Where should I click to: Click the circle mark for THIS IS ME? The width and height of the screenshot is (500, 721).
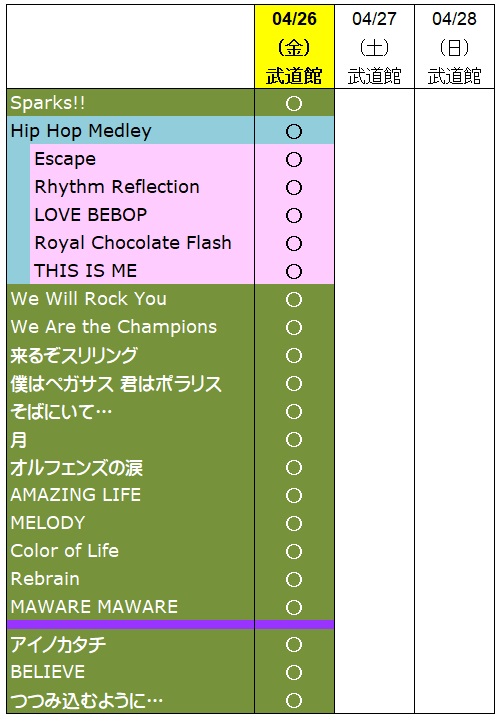click(x=294, y=271)
